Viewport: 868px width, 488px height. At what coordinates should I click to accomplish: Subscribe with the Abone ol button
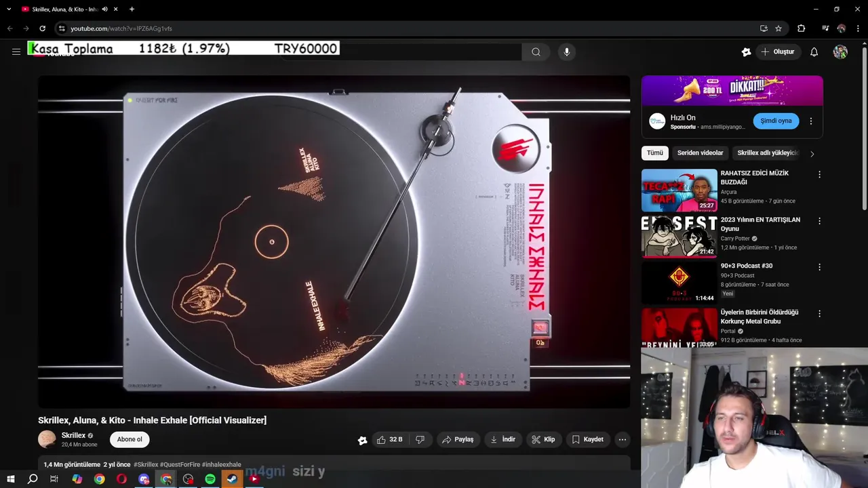[x=130, y=439]
